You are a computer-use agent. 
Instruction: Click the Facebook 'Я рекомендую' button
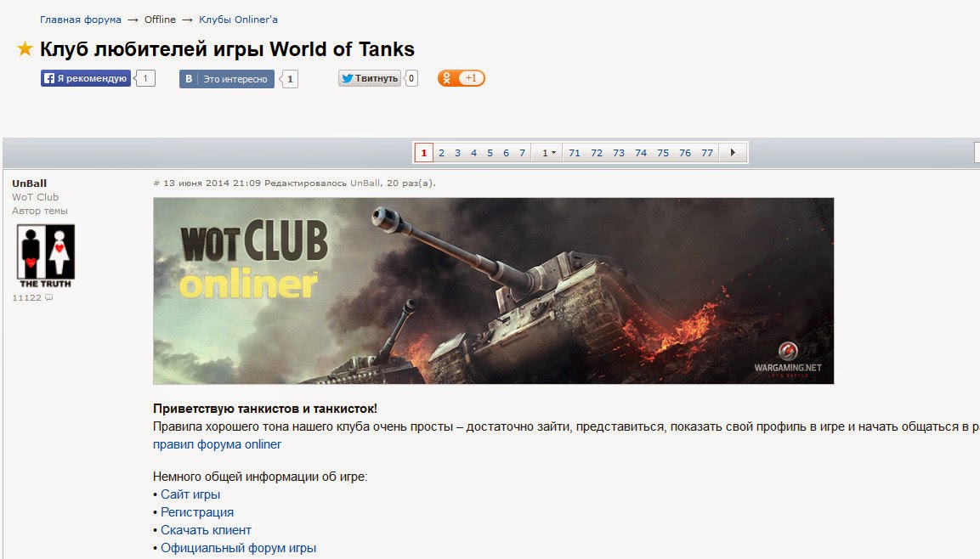pos(86,78)
